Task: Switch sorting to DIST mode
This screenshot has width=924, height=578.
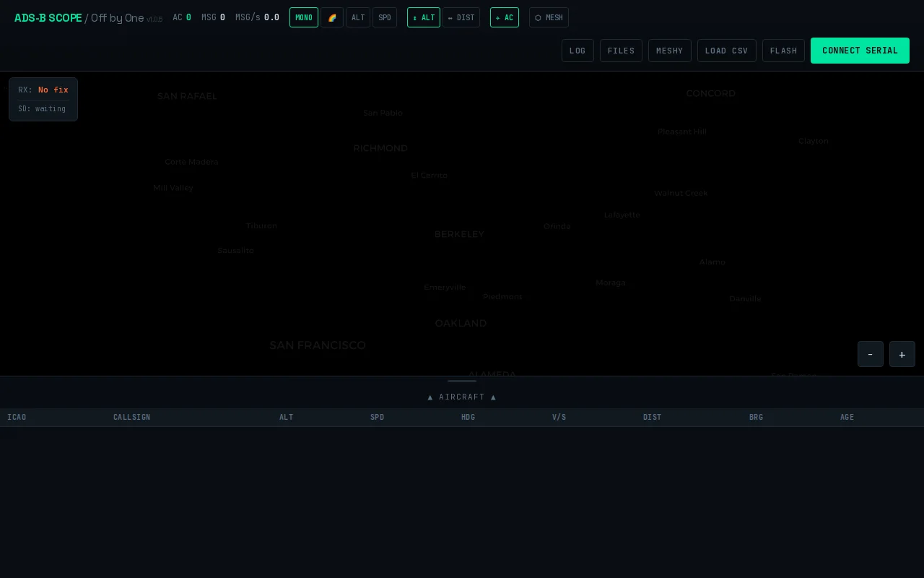Action: tap(461, 17)
